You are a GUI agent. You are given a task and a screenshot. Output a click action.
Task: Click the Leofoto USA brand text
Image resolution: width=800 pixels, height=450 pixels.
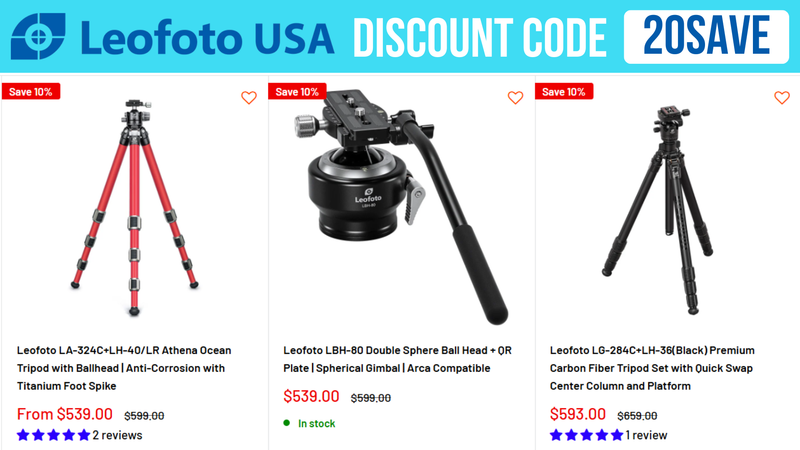207,38
